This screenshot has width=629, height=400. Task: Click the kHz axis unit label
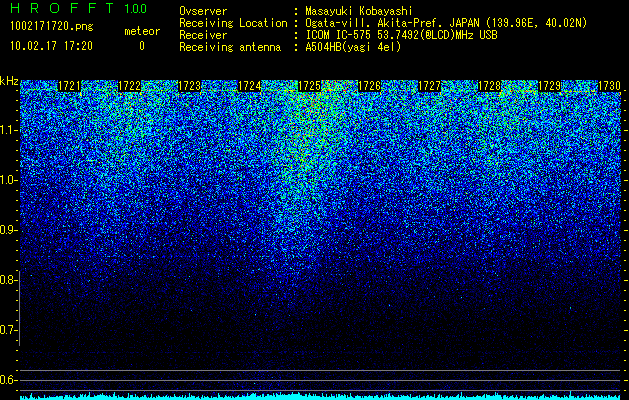tap(9, 81)
